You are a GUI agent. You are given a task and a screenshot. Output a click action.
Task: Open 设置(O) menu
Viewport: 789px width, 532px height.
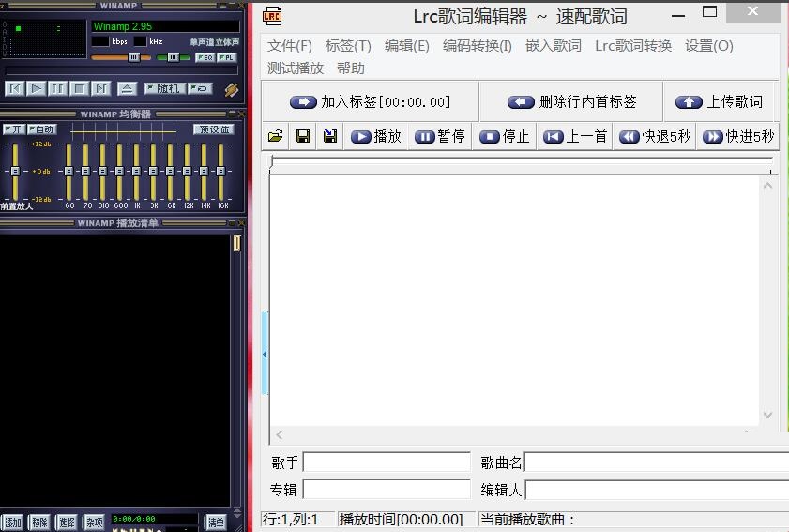tap(708, 46)
